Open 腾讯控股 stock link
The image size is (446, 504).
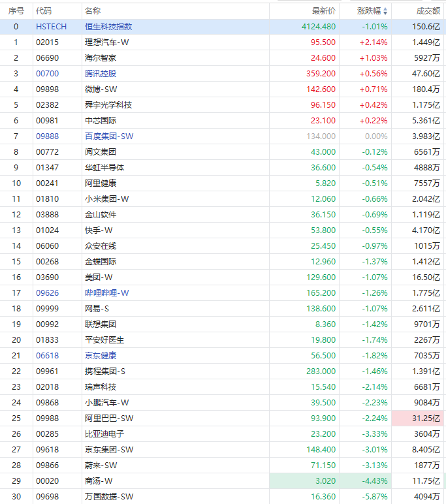click(x=101, y=74)
